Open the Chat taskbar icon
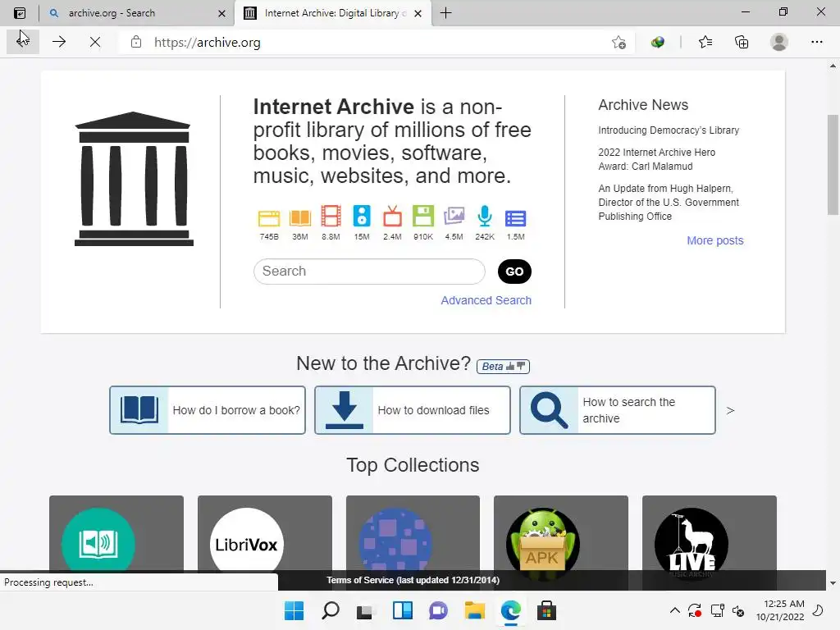This screenshot has height=630, width=840. tap(438, 610)
